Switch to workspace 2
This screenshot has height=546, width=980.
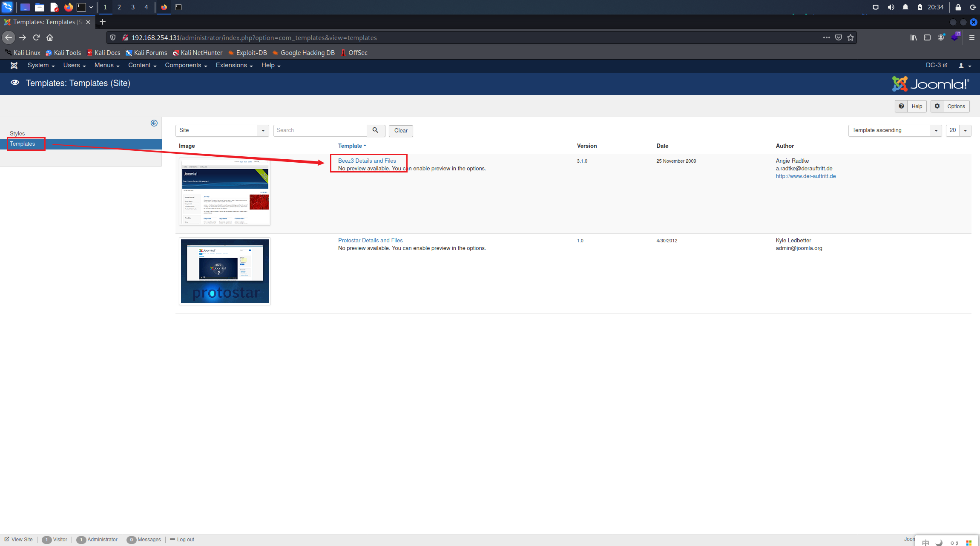pos(119,7)
